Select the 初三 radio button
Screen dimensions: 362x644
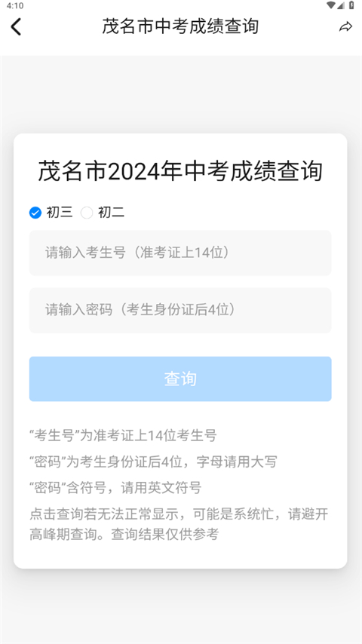point(35,213)
